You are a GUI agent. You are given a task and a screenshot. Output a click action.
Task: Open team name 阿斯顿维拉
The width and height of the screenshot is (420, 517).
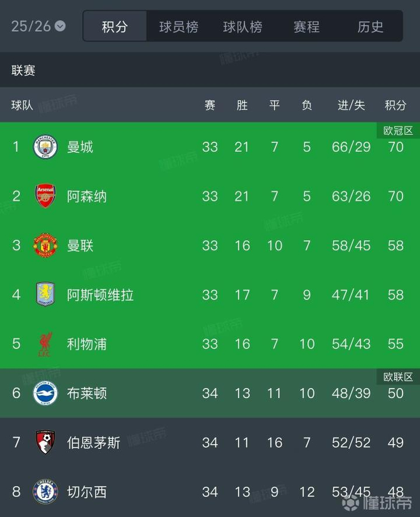click(x=100, y=295)
